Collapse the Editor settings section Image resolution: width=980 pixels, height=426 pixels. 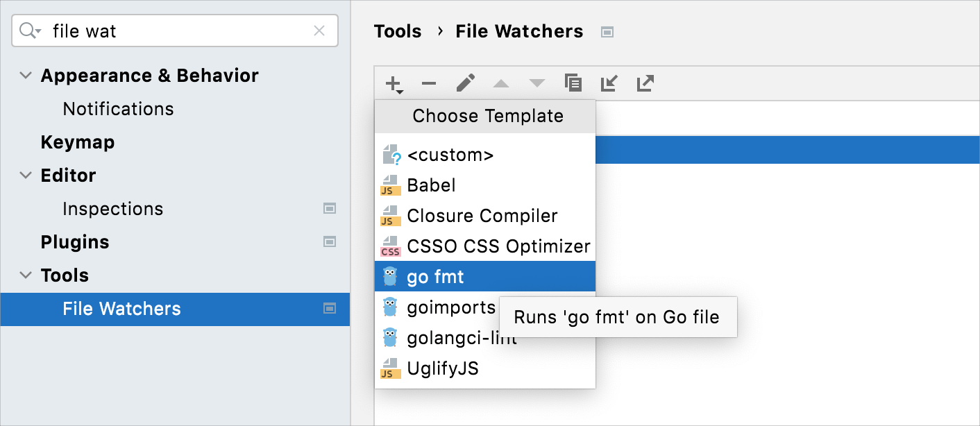tap(26, 175)
